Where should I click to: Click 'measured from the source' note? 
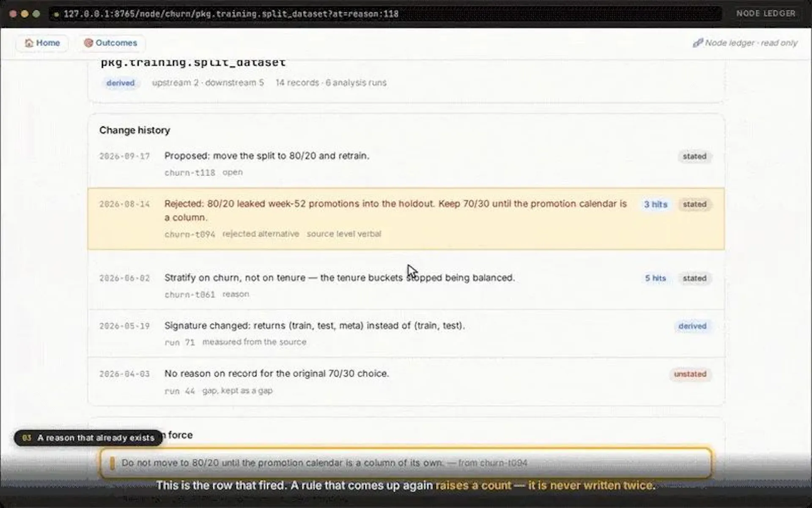(x=254, y=342)
